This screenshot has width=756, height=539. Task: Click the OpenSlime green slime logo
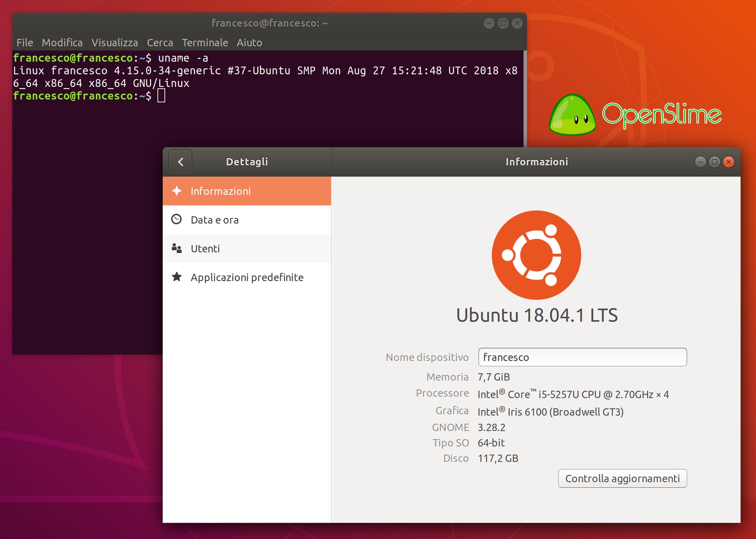(572, 115)
